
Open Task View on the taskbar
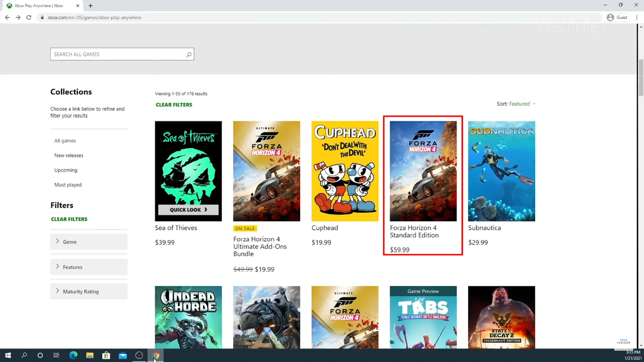56,355
